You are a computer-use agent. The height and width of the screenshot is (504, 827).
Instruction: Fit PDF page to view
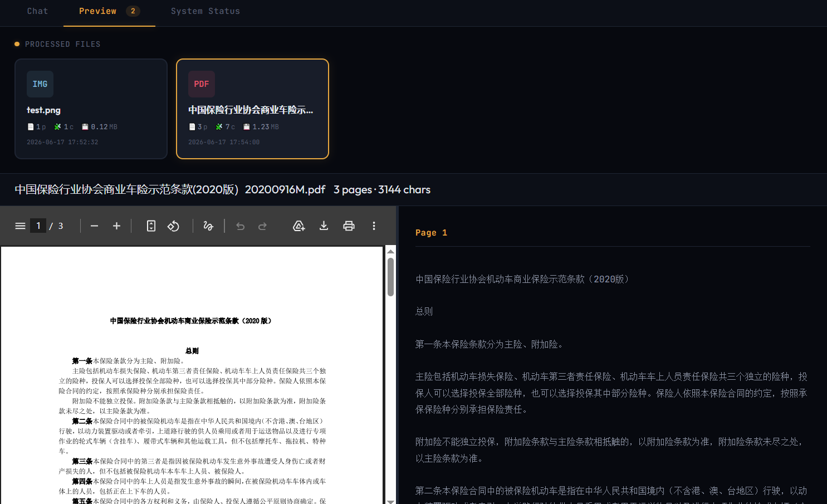[x=151, y=226]
